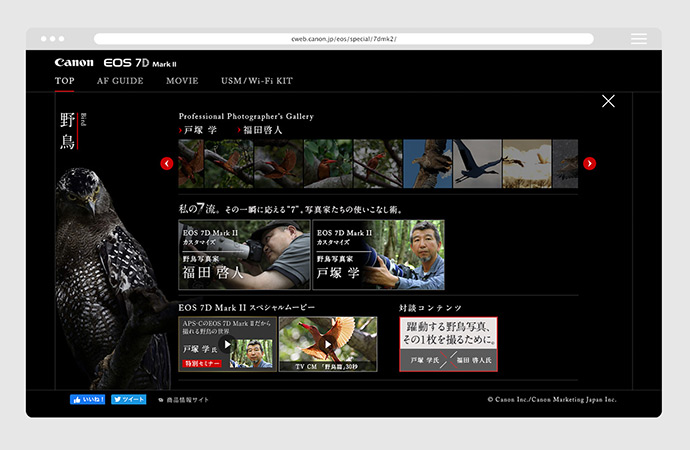The width and height of the screenshot is (690, 450).
Task: Click the Canon logo
Action: (74, 63)
